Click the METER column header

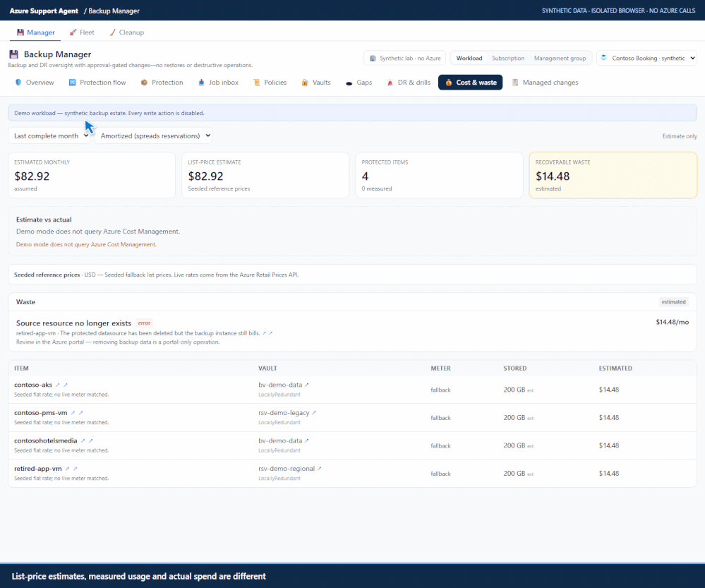pyautogui.click(x=440, y=368)
